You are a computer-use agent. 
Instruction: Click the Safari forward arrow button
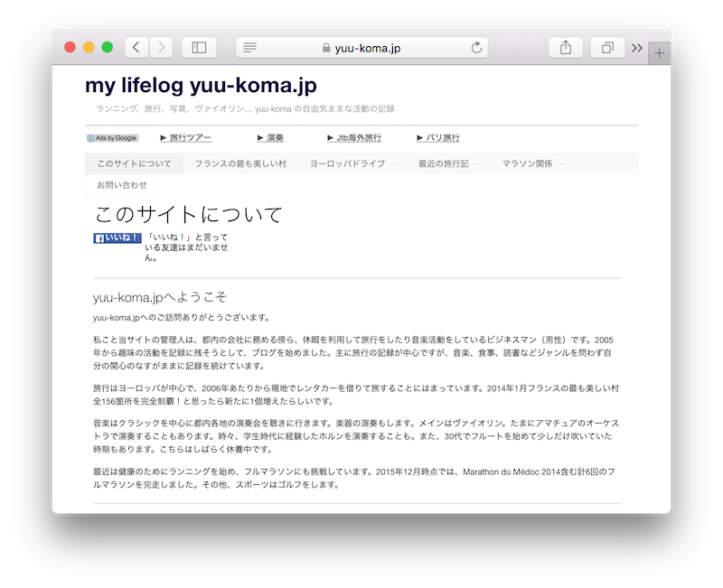click(x=161, y=48)
